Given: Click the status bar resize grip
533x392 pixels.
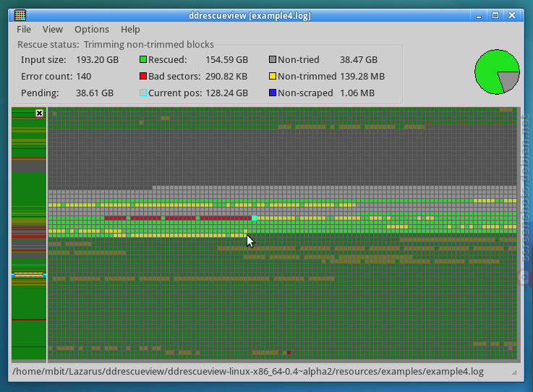Looking at the screenshot, I should (x=515, y=372).
